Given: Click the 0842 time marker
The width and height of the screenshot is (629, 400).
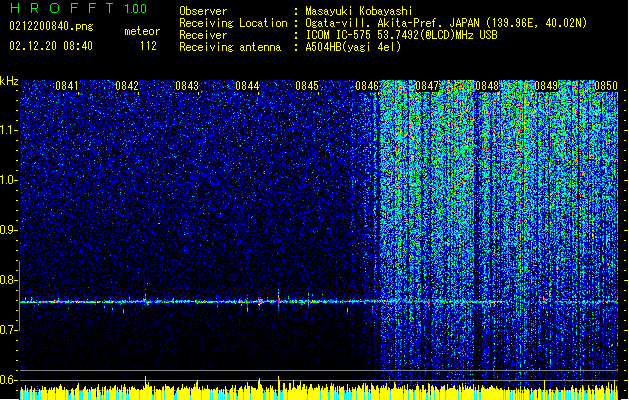Looking at the screenshot, I should [127, 86].
